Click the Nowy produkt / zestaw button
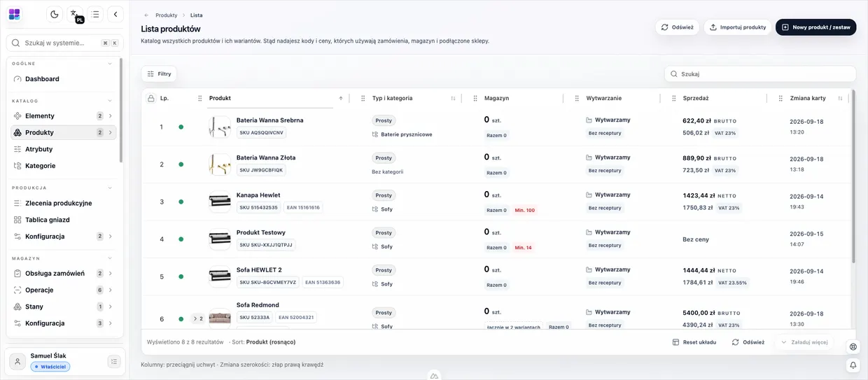868x380 pixels. click(815, 27)
